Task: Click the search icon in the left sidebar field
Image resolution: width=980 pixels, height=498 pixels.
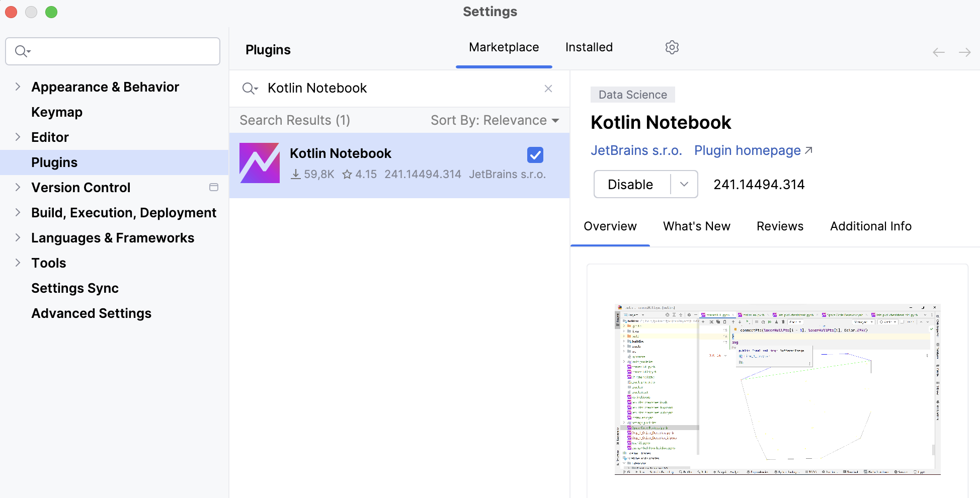Action: pos(21,51)
